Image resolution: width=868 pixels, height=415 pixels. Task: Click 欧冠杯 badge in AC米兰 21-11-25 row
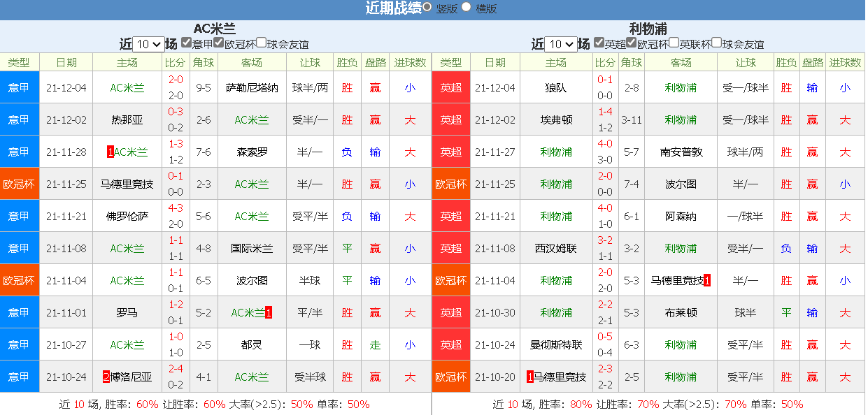20,184
